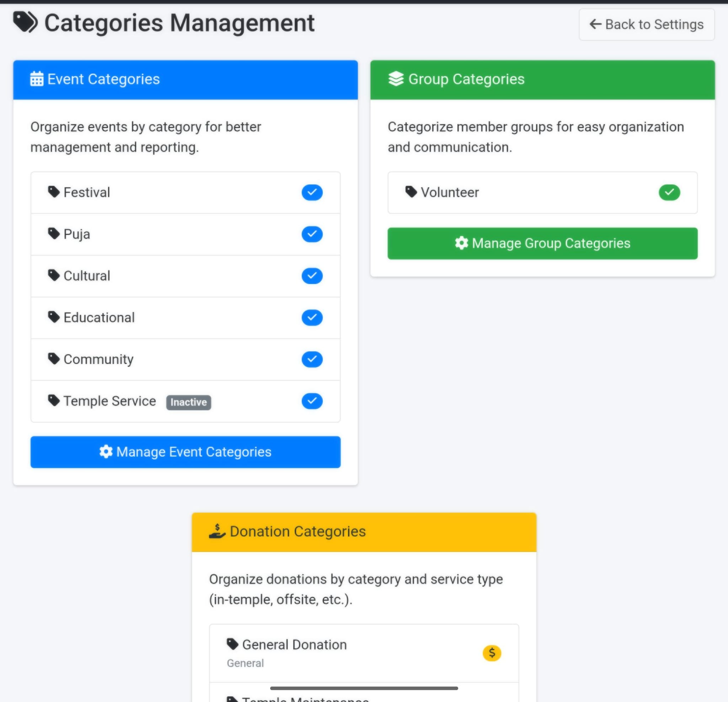The width and height of the screenshot is (728, 702).
Task: Click the calendar icon in Event Categories header
Action: pyautogui.click(x=36, y=79)
